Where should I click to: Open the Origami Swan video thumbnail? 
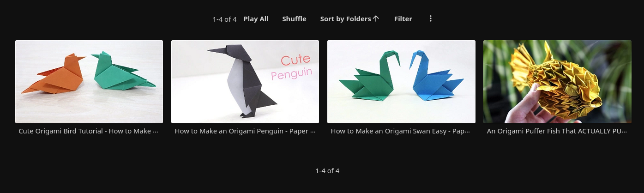pos(401,82)
